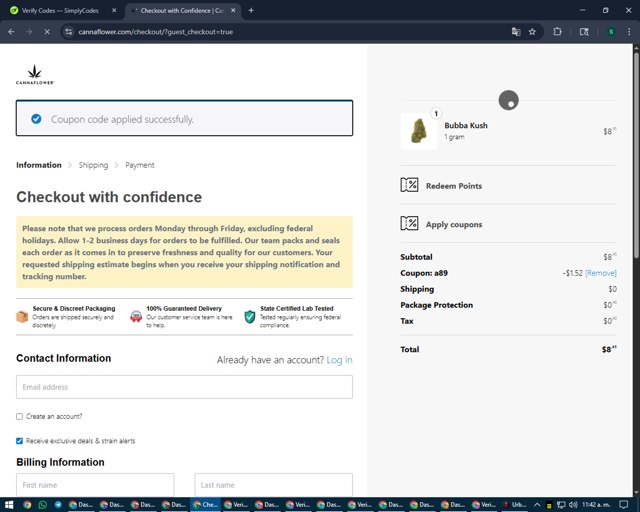The width and height of the screenshot is (640, 512).
Task: Click the page vertical scrollbar
Action: tap(636, 155)
